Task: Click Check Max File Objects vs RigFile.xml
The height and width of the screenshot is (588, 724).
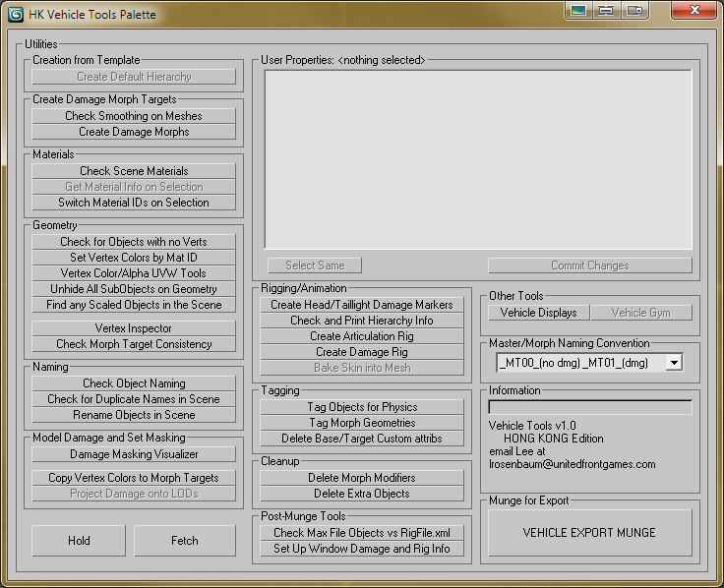Action: [x=362, y=533]
